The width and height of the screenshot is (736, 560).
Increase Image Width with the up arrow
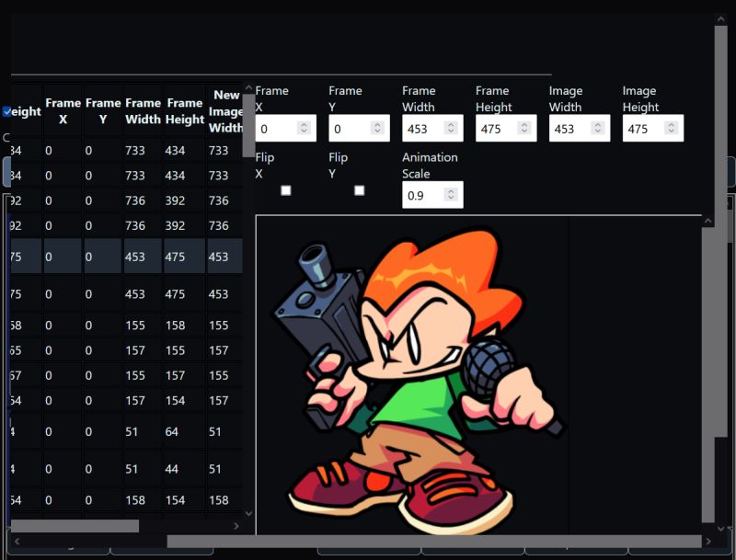tap(596, 124)
